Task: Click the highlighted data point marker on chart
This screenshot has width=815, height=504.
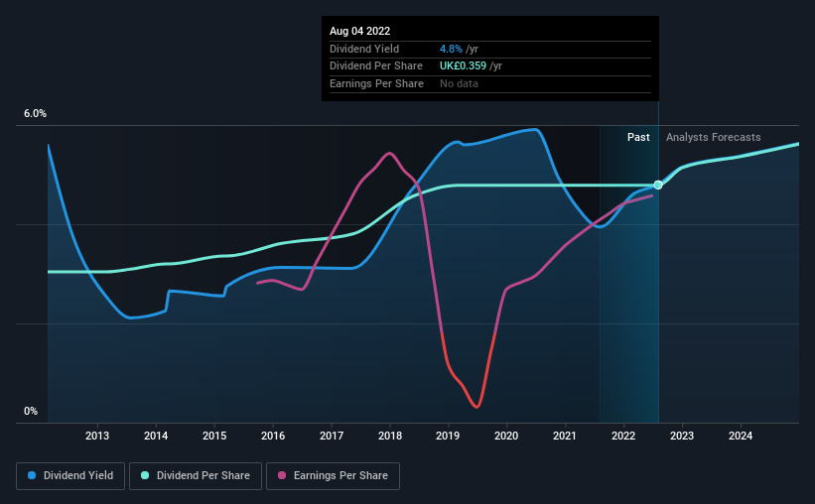Action: [658, 185]
